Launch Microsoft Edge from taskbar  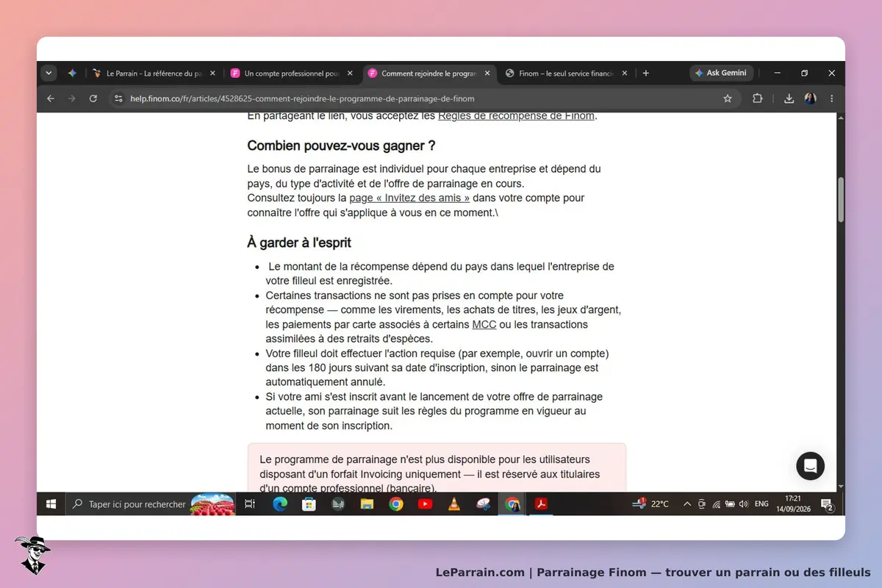[280, 504]
